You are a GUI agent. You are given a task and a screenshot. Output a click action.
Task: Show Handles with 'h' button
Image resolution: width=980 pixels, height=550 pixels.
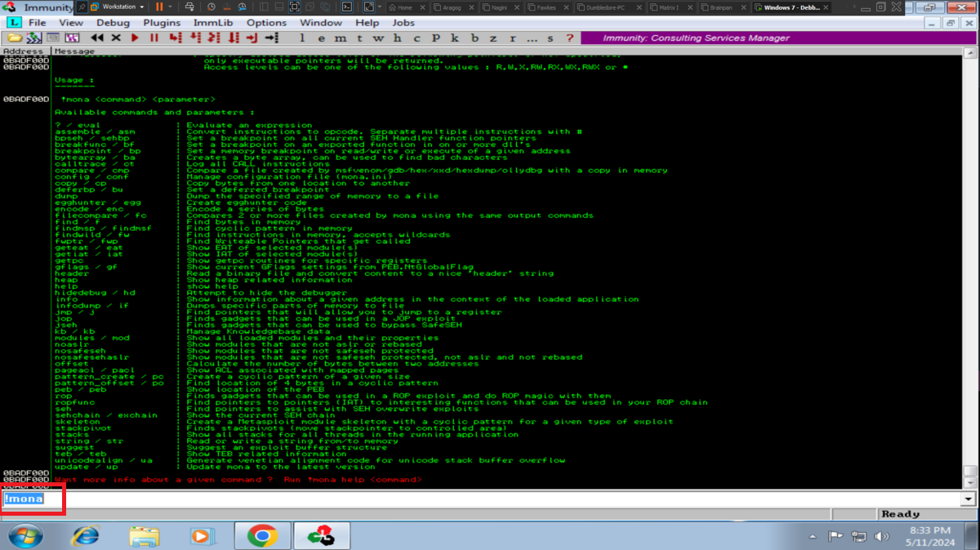pos(398,38)
